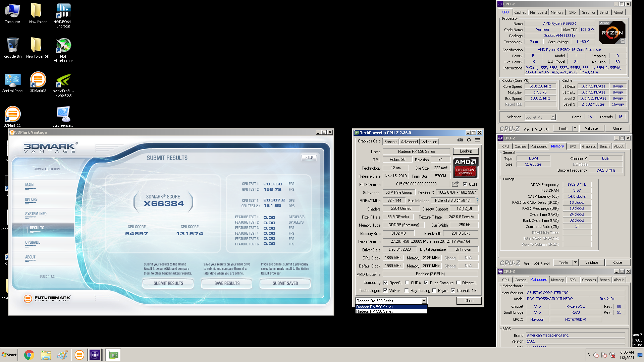Show hidden tray icons chevron
Image resolution: width=644 pixels, height=362 pixels.
click(589, 354)
